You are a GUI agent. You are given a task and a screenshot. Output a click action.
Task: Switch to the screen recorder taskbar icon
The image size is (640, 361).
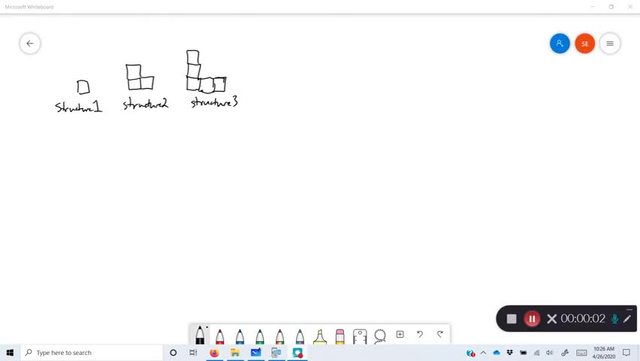click(298, 352)
